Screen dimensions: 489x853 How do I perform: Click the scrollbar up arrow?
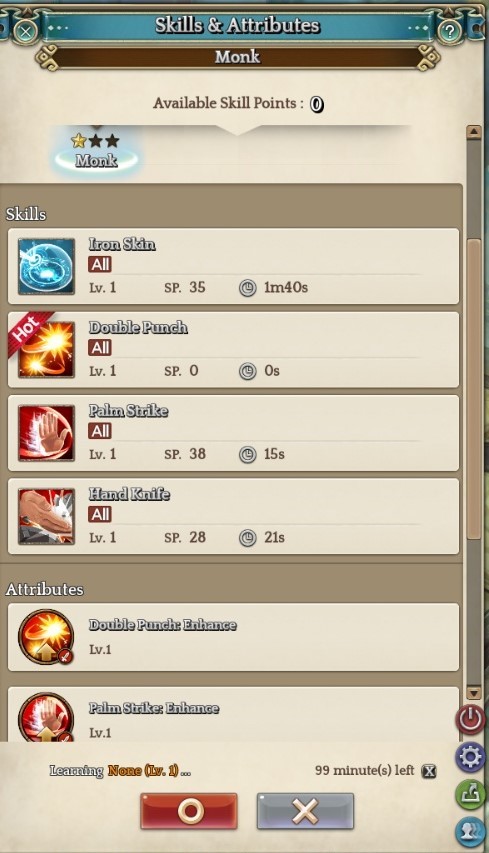point(474,132)
